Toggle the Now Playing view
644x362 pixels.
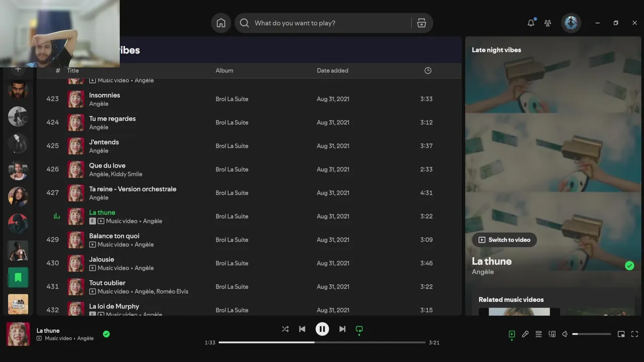point(512,334)
